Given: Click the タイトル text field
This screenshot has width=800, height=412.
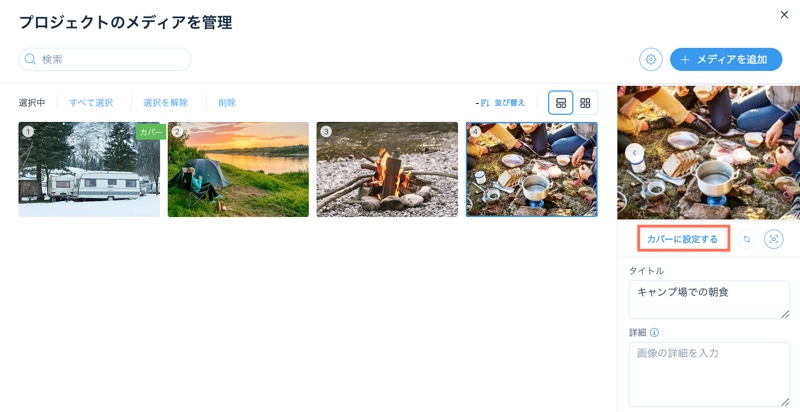Looking at the screenshot, I should (x=709, y=300).
